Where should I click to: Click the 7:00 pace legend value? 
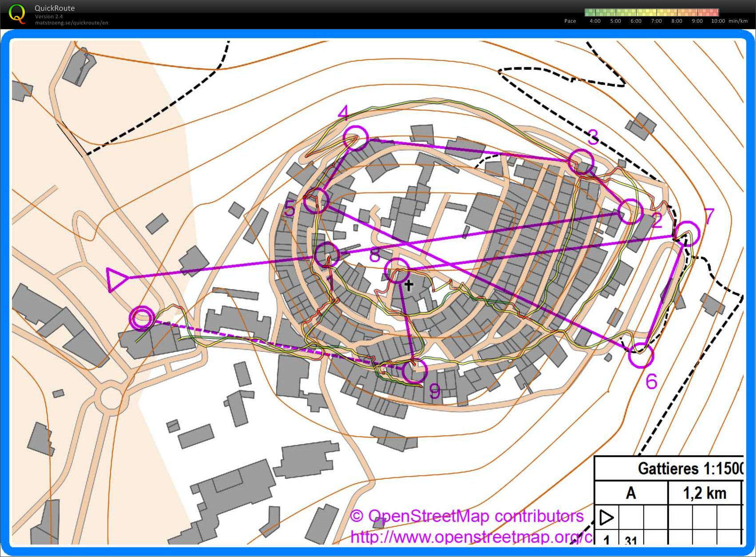(x=656, y=21)
